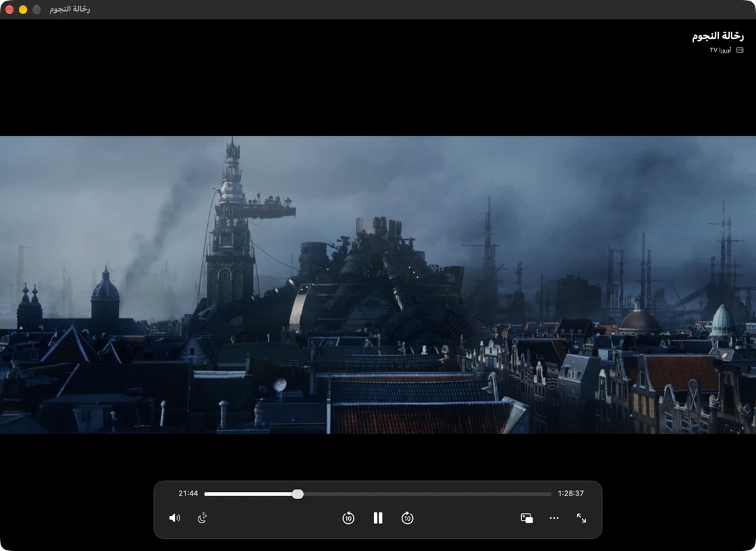The width and height of the screenshot is (756, 551).
Task: Click the video frame to toggle controls
Action: click(378, 285)
